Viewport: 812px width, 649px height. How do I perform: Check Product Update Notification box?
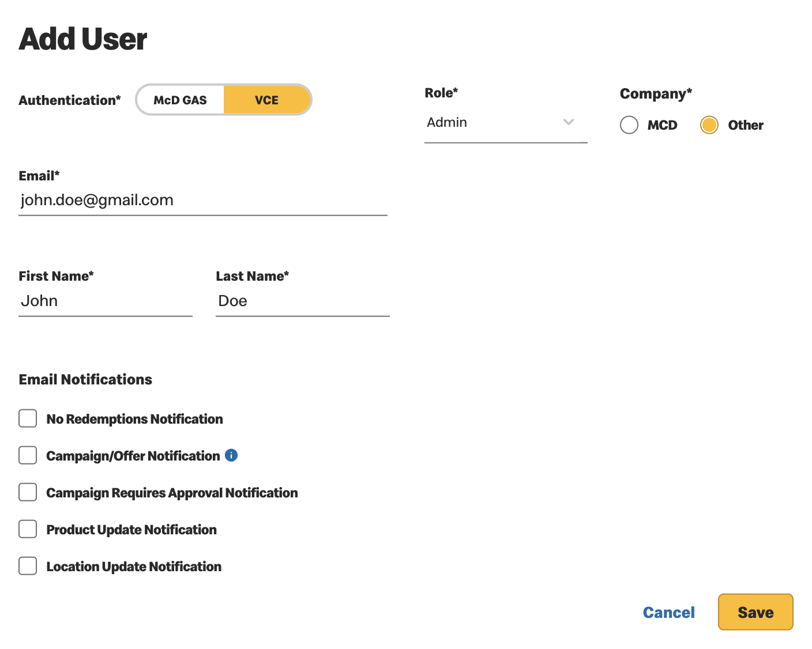[28, 529]
